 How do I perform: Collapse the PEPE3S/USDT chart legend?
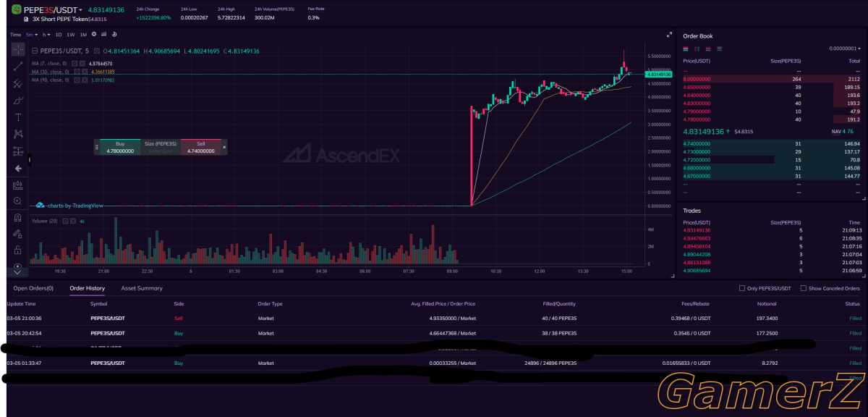pos(35,51)
